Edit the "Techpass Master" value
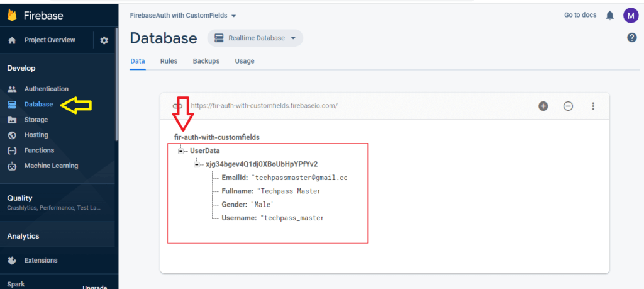The image size is (644, 289). 288,191
